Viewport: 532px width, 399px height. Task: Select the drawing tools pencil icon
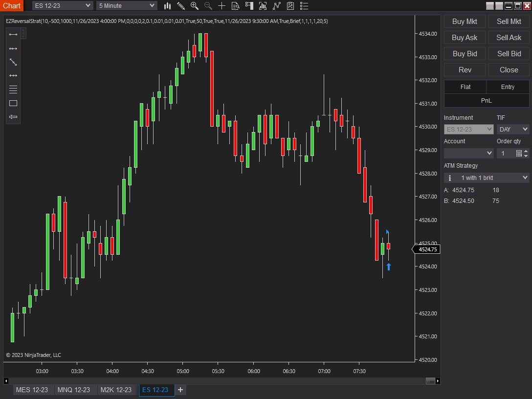tap(181, 6)
